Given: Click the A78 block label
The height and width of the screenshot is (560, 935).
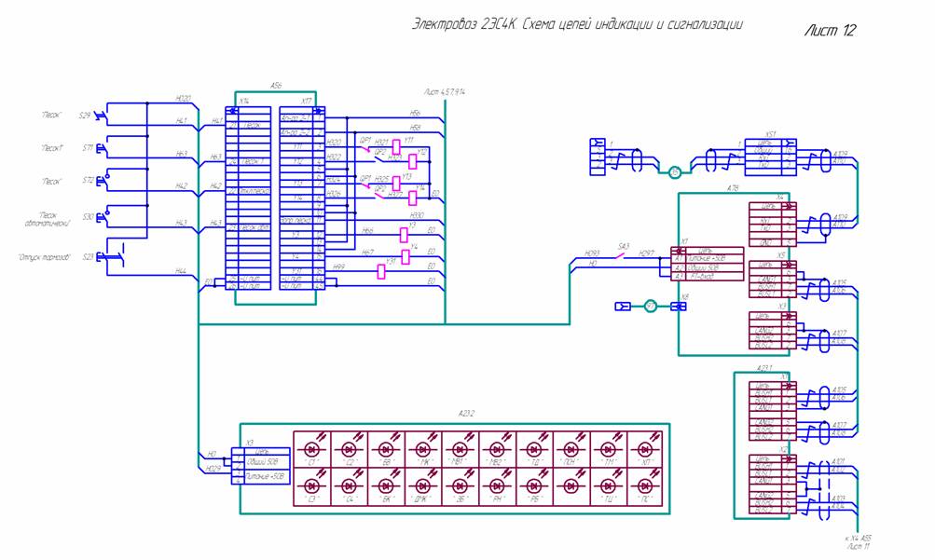Looking at the screenshot, I should [x=733, y=188].
